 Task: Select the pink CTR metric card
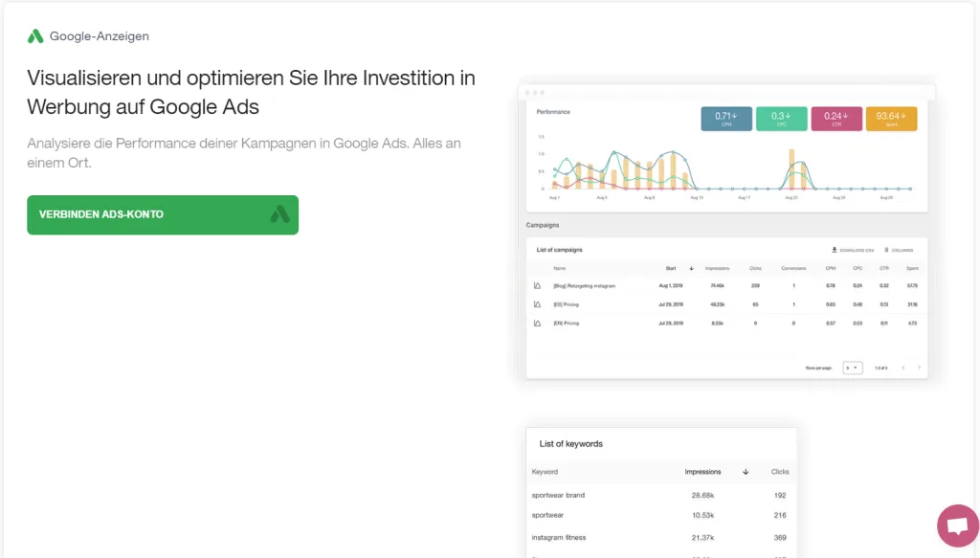coord(835,119)
